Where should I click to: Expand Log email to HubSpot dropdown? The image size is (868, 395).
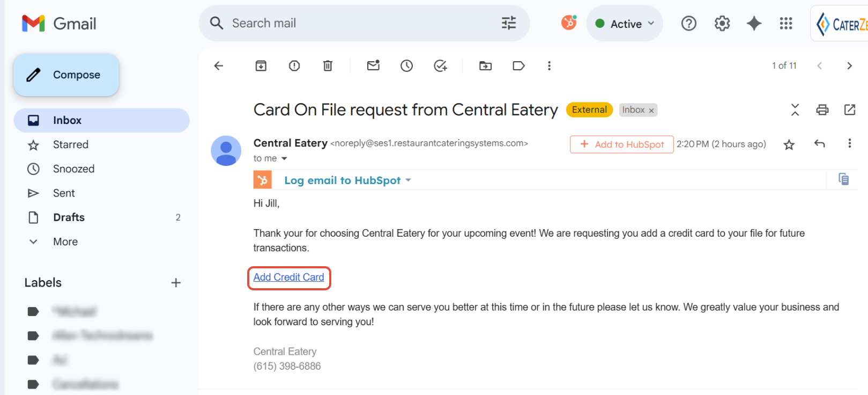coord(409,180)
